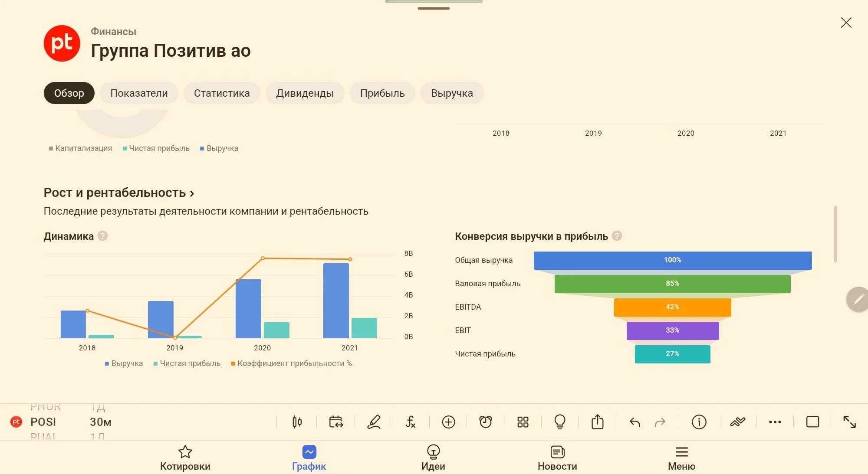The width and height of the screenshot is (868, 474).
Task: Open the Рост и рентабельность section
Action: 119,193
